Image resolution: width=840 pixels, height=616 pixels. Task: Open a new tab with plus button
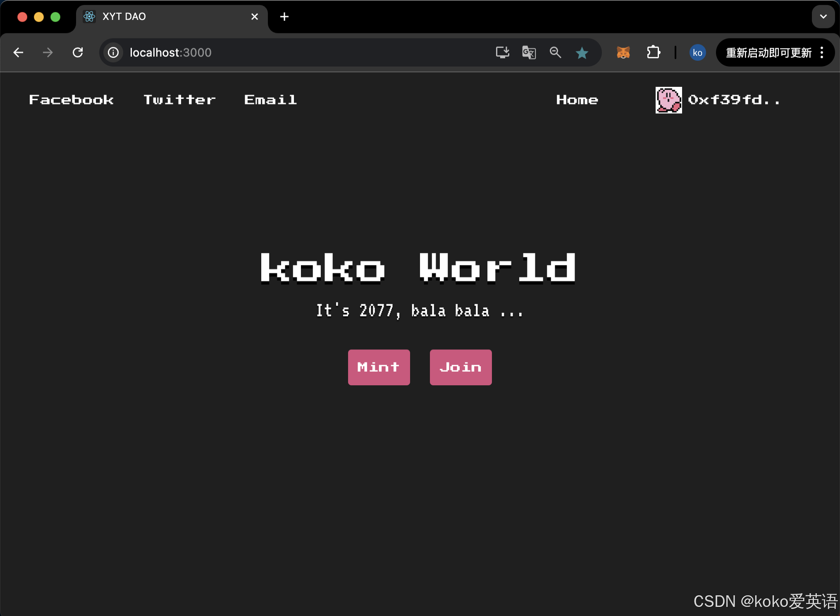pos(284,17)
